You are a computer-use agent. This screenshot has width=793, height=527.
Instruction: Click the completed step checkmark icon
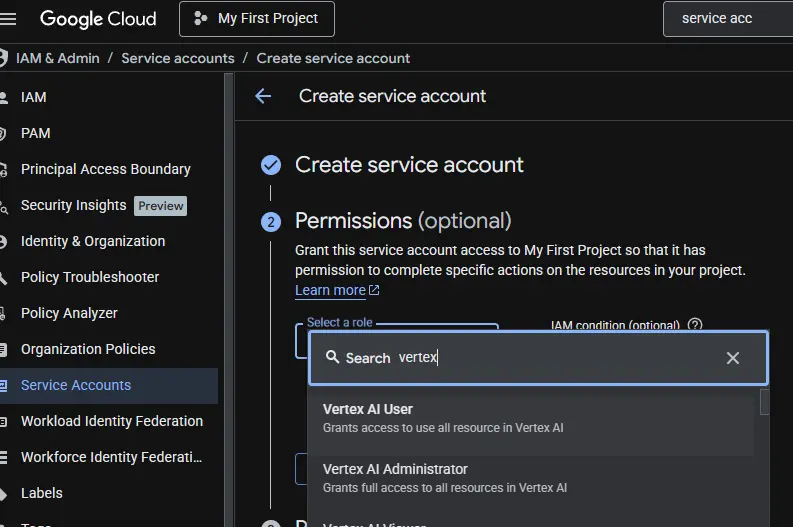tap(271, 165)
